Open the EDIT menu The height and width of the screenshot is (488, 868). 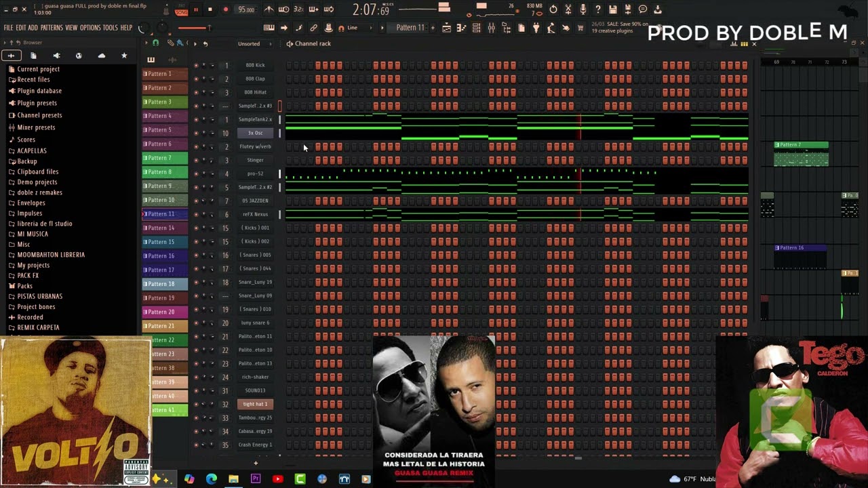pyautogui.click(x=20, y=28)
